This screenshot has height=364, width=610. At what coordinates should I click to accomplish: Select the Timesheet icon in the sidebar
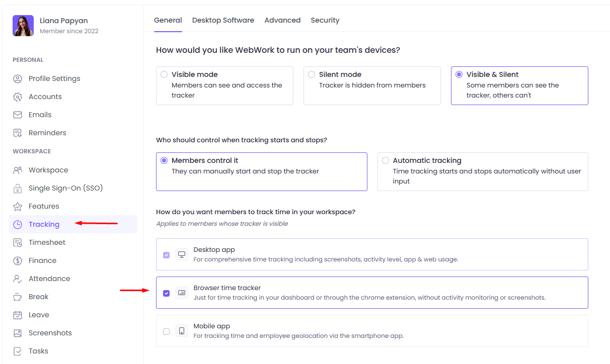tap(17, 242)
